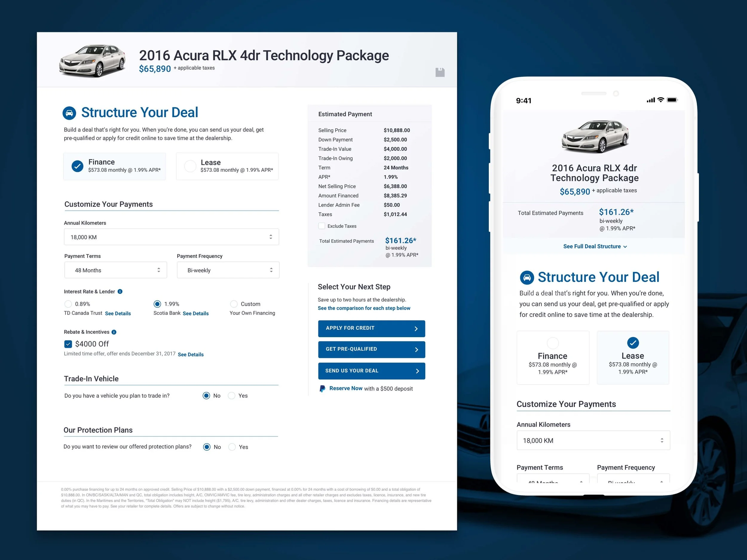This screenshot has height=560, width=747.
Task: Tap the cellular signal icon on the phone
Action: [x=651, y=100]
